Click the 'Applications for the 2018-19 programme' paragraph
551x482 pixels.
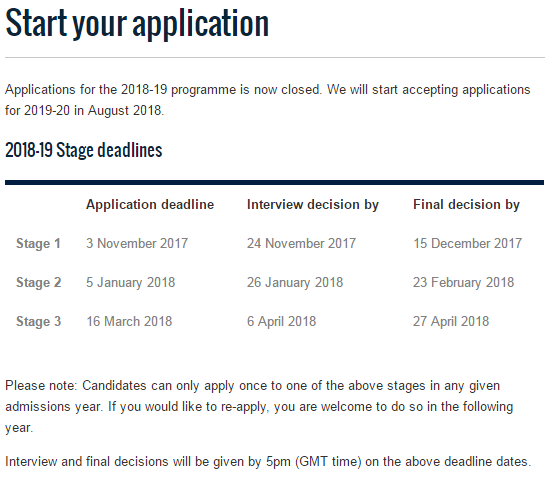click(267, 100)
